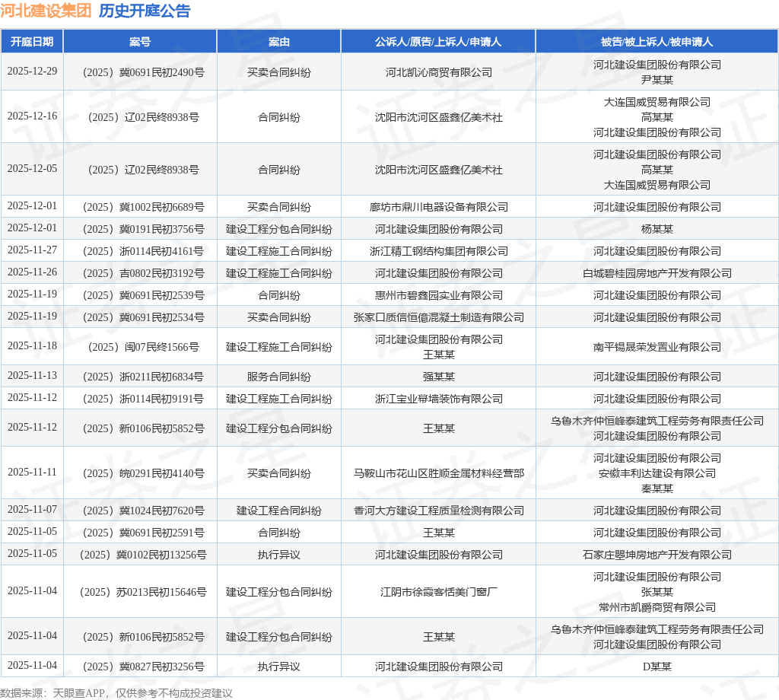Click cause 服务合同纠纷
The image size is (779, 700).
pos(278,377)
